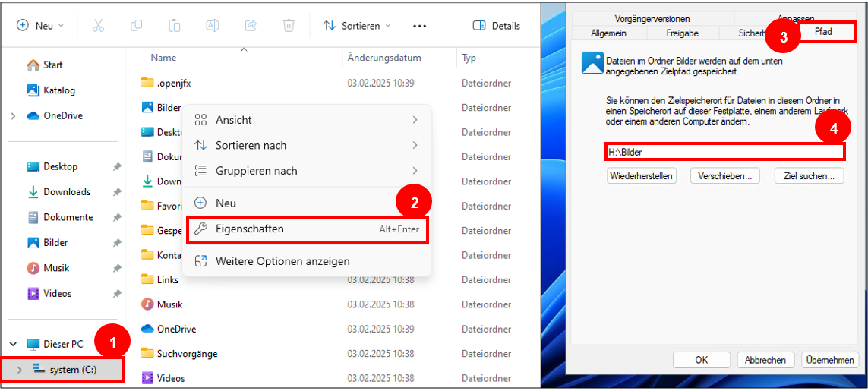
Task: Switch to the Vorgängerversionen tab
Action: (652, 19)
